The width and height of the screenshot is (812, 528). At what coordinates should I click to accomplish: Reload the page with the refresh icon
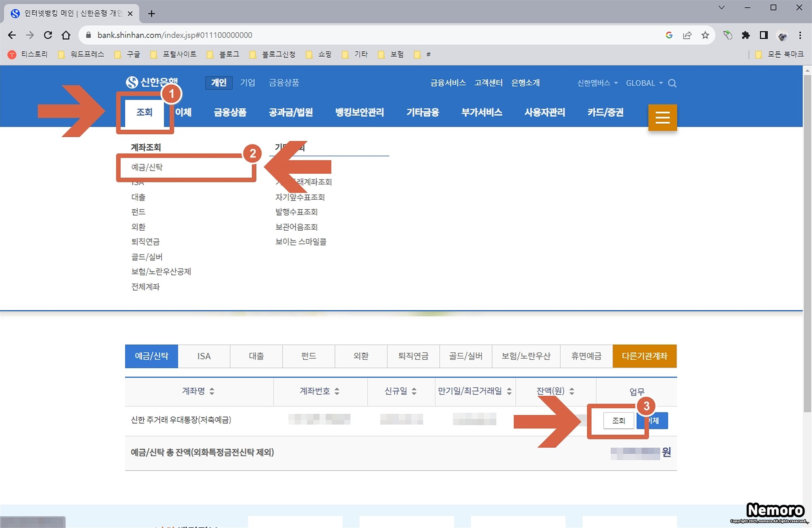(x=48, y=35)
